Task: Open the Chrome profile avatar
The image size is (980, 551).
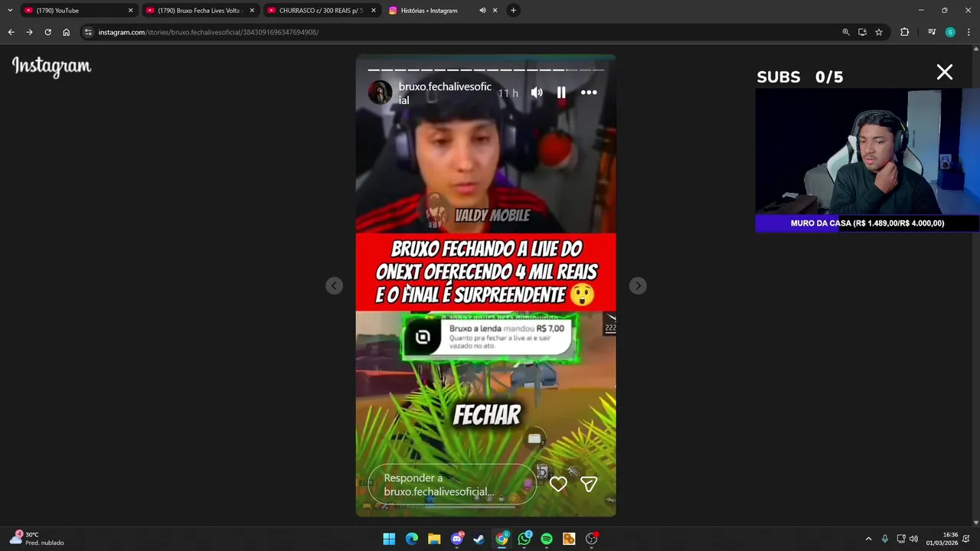Action: (950, 32)
